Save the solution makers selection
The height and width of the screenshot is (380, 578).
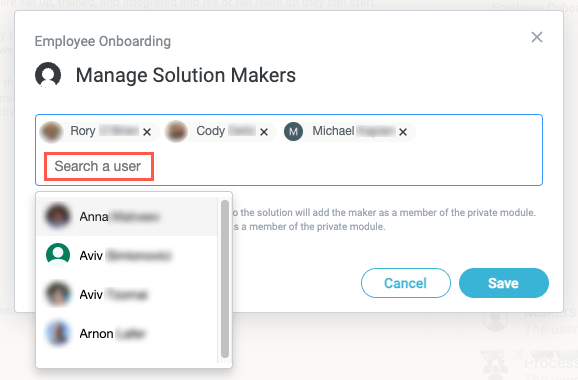coord(504,283)
